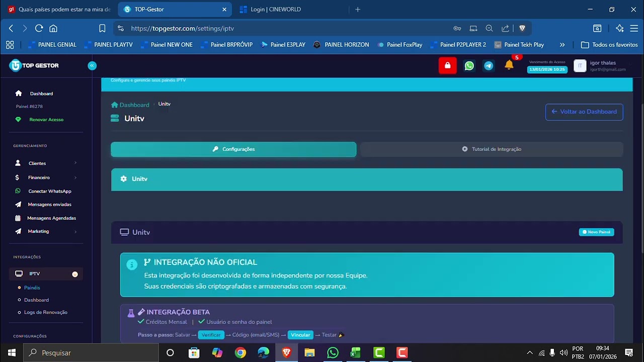The width and height of the screenshot is (644, 362).
Task: Show hidden system tray icons
Action: coord(529,352)
